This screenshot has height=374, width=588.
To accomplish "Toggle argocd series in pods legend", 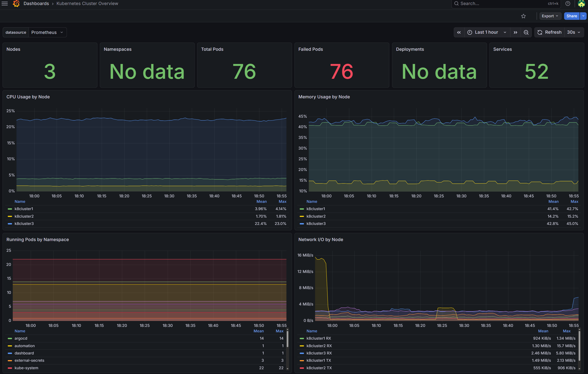I will point(21,338).
